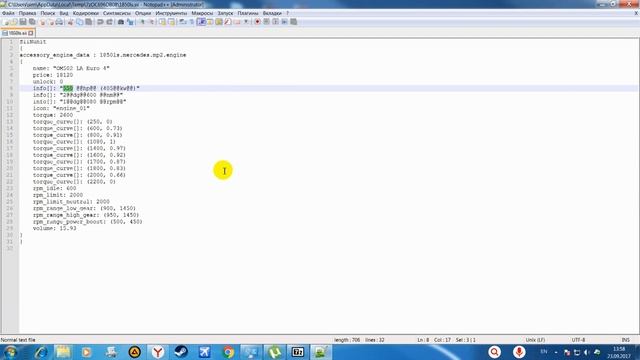Open Replace dialog from the toolbar icon
The width and height of the screenshot is (640, 360).
130,22
